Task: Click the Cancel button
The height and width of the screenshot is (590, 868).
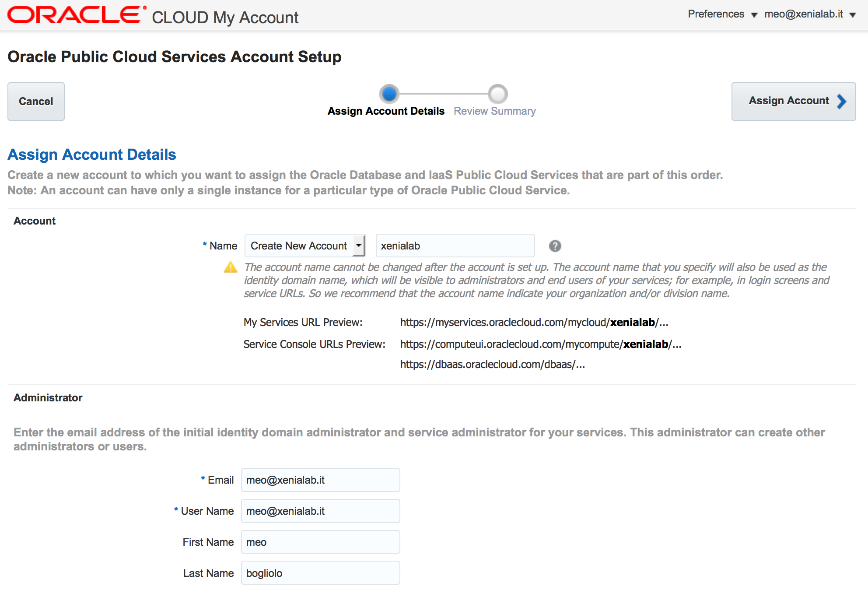Action: pos(36,101)
